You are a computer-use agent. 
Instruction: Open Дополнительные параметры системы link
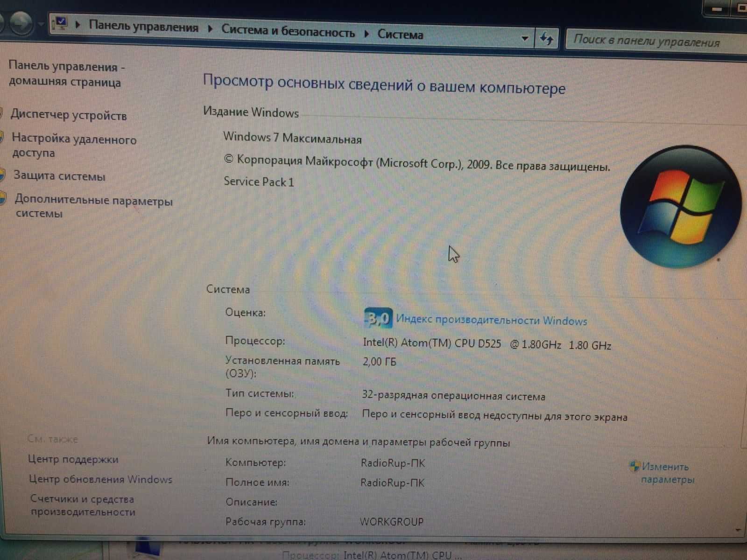[x=93, y=207]
